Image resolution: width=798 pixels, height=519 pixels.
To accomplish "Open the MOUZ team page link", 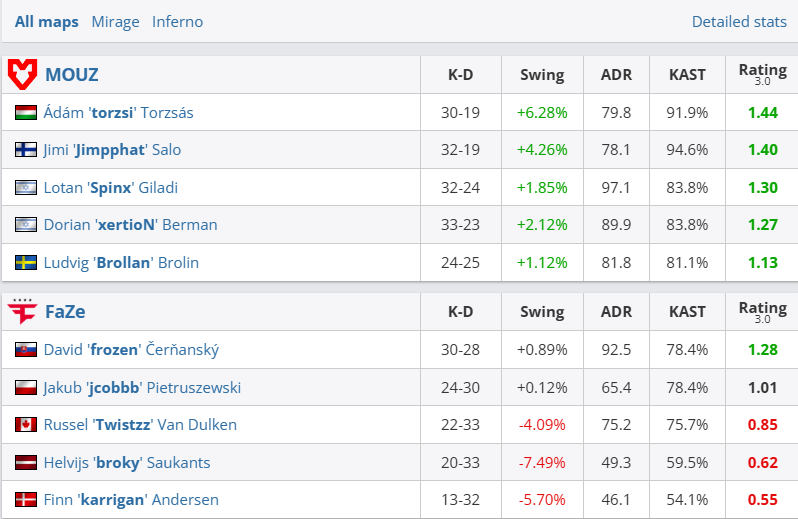I will 71,74.
